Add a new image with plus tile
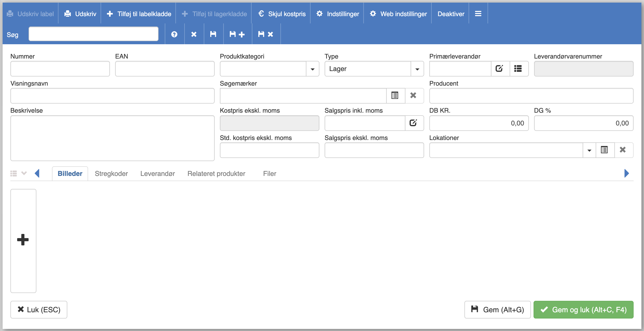 tap(23, 240)
